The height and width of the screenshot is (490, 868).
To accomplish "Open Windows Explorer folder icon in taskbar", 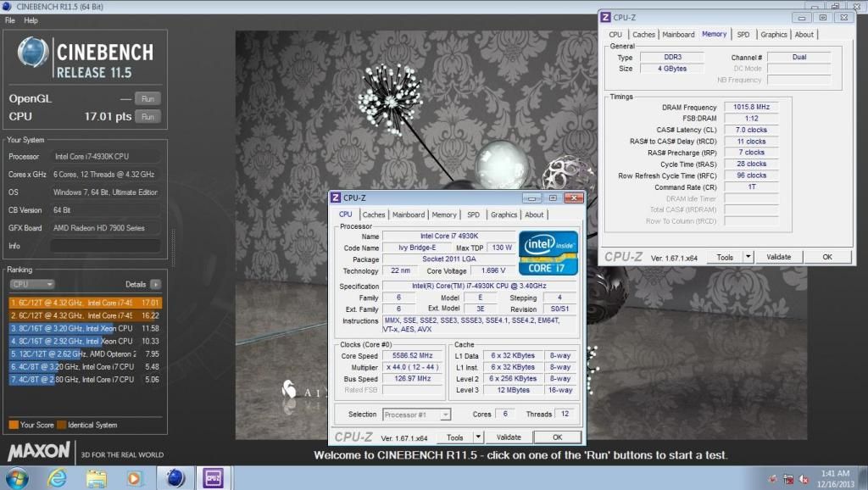I will pos(97,477).
